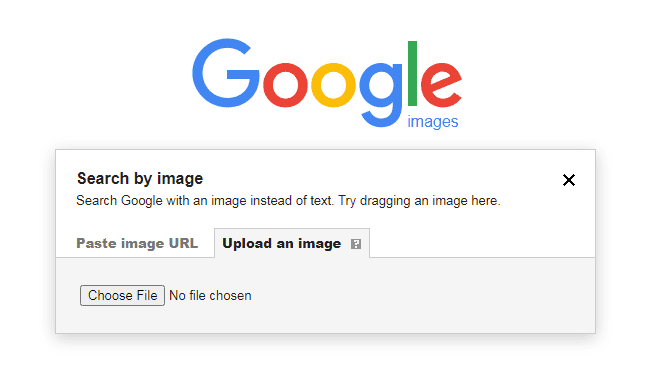
Task: Click the empty gray upload area
Action: 415,295
